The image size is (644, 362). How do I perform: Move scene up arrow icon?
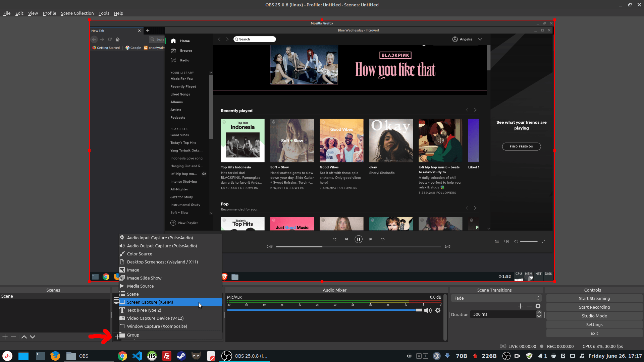24,337
